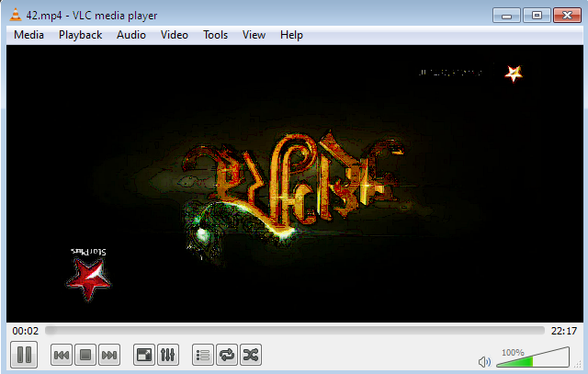Screen dimensions: 588x374
Task: Open the Media menu
Action: pos(28,35)
